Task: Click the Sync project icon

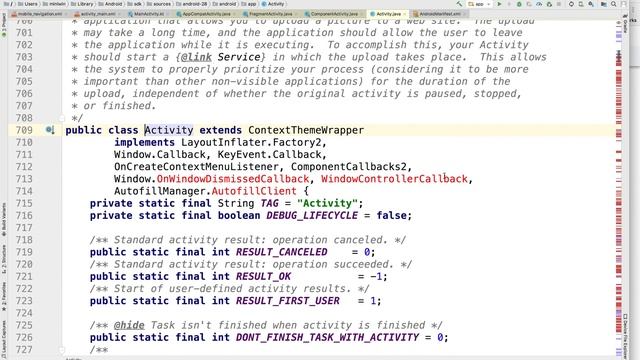Action: coord(571,4)
